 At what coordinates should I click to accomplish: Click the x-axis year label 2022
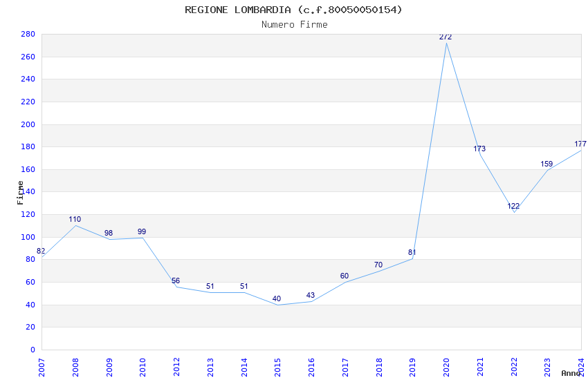pos(514,368)
